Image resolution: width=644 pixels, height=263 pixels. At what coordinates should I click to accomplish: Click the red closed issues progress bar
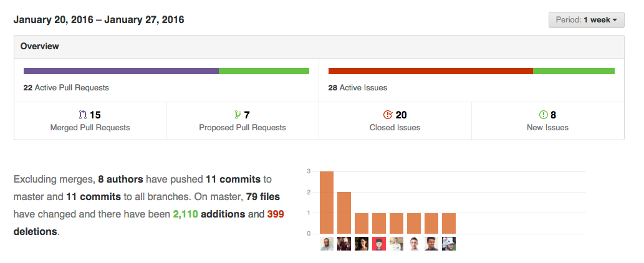click(430, 71)
